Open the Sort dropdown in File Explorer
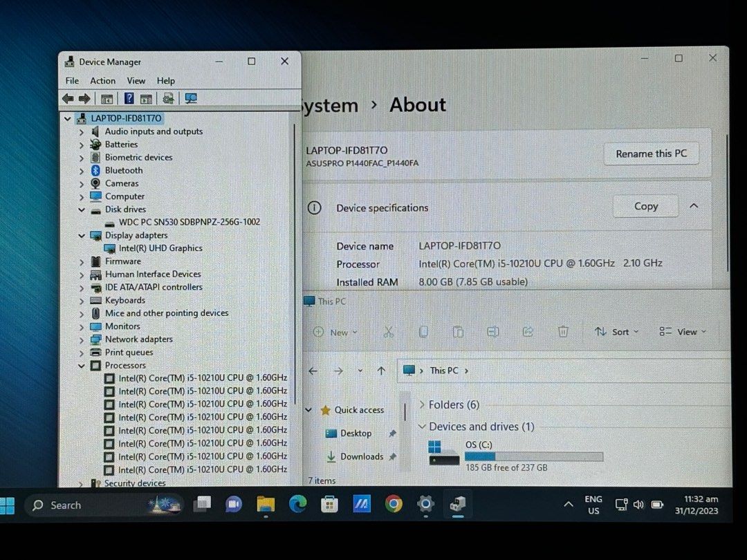 coord(617,332)
